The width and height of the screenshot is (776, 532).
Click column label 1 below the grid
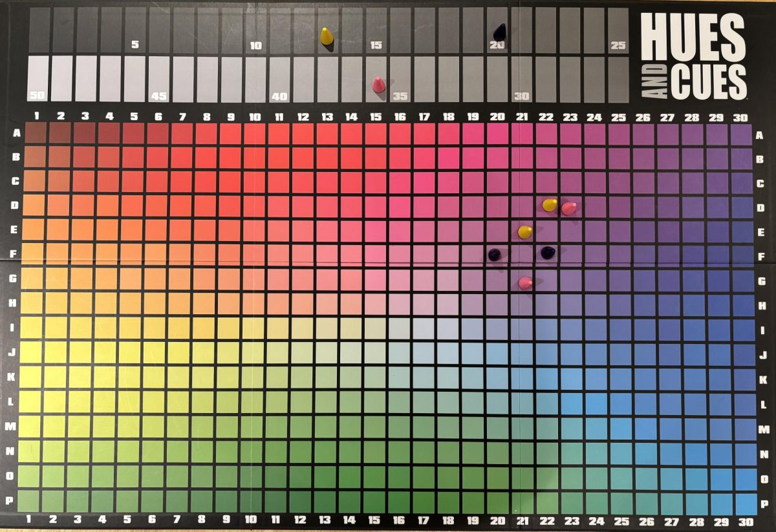click(x=29, y=519)
